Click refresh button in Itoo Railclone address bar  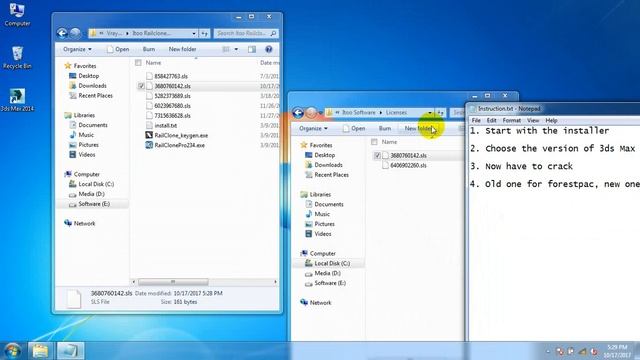click(204, 33)
